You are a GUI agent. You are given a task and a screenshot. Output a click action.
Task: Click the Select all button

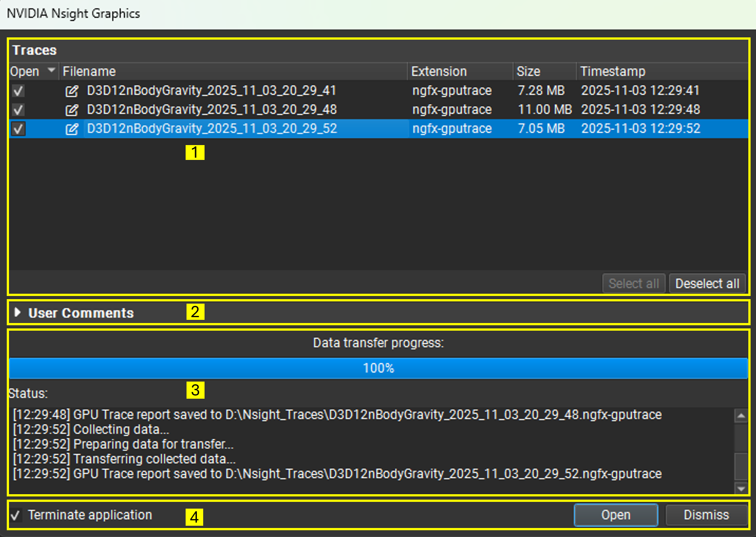[633, 283]
